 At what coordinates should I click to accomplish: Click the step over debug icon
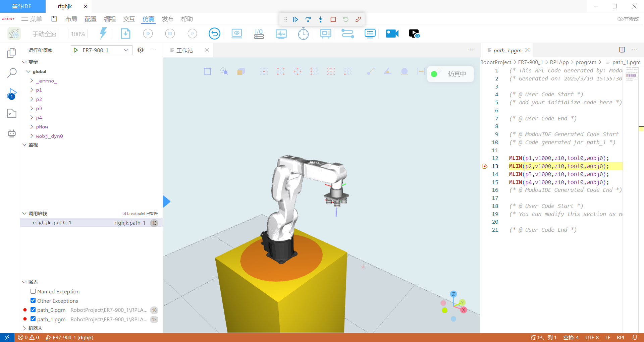coord(308,19)
